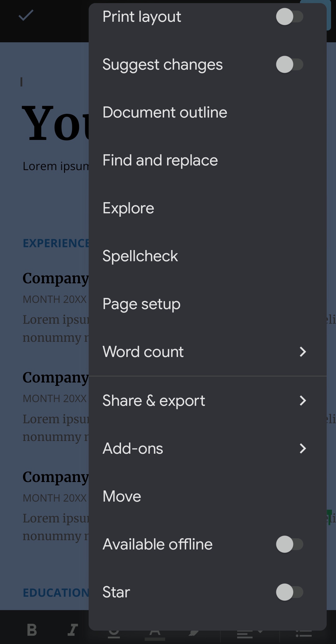Enable the Print layout switch
The width and height of the screenshot is (336, 644).
(x=289, y=17)
